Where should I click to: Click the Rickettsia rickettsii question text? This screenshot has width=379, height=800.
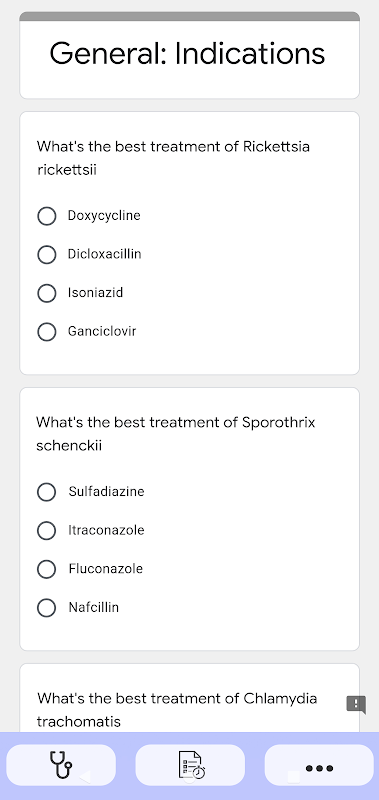(173, 158)
